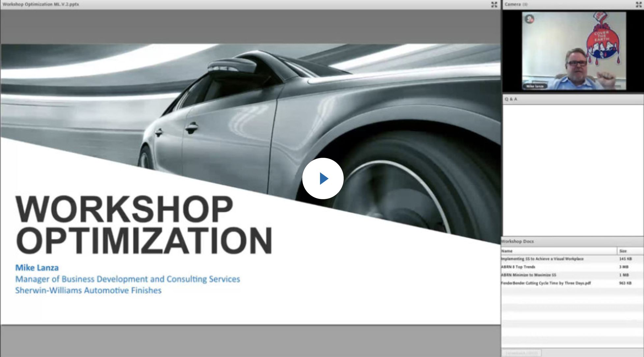Image resolution: width=644 pixels, height=357 pixels.
Task: Click the 3 MB size cell
Action: click(x=624, y=267)
